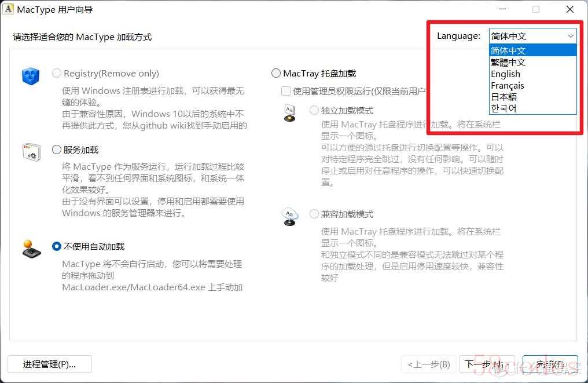Click the joystick manual loading icon
Screen dimensions: 588x383
pyautogui.click(x=31, y=249)
